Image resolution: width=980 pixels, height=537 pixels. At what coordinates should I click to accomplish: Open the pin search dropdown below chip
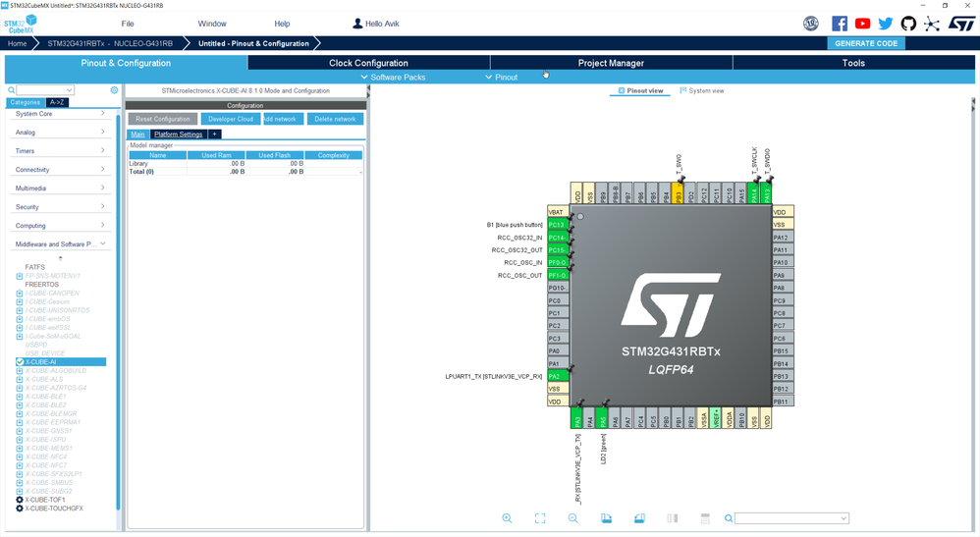pyautogui.click(x=844, y=518)
